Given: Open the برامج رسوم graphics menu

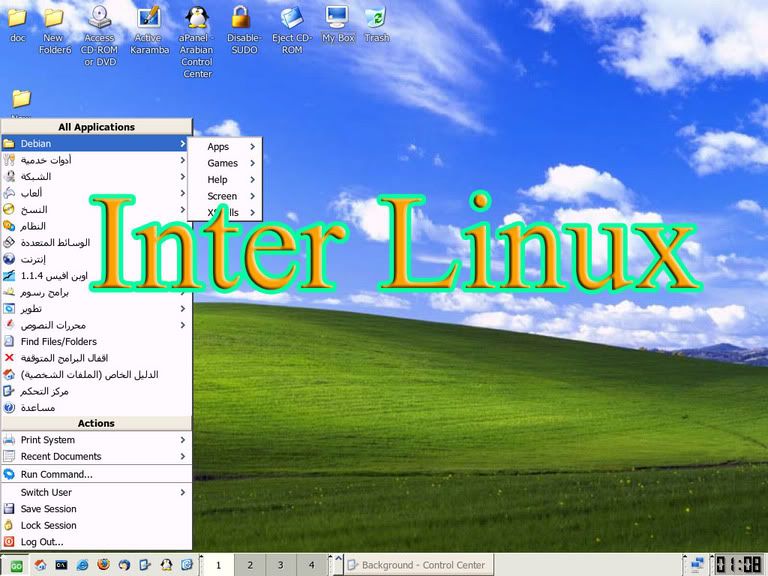Looking at the screenshot, I should point(96,292).
